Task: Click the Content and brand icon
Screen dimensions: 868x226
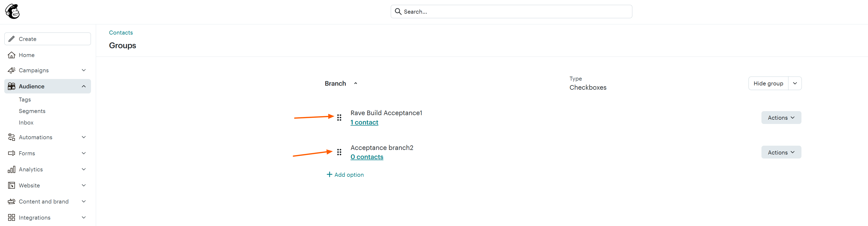Action: click(12, 201)
